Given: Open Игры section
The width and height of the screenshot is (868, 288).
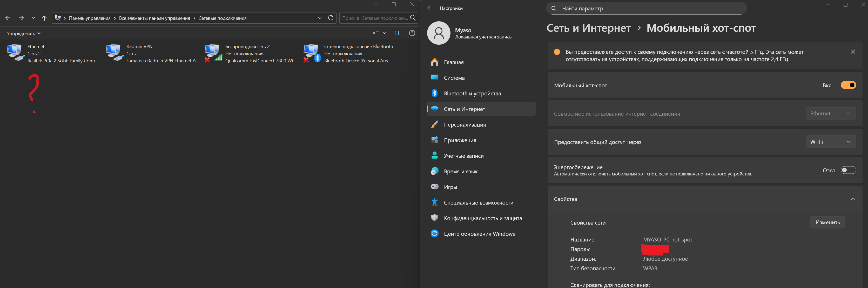Looking at the screenshot, I should [481, 187].
